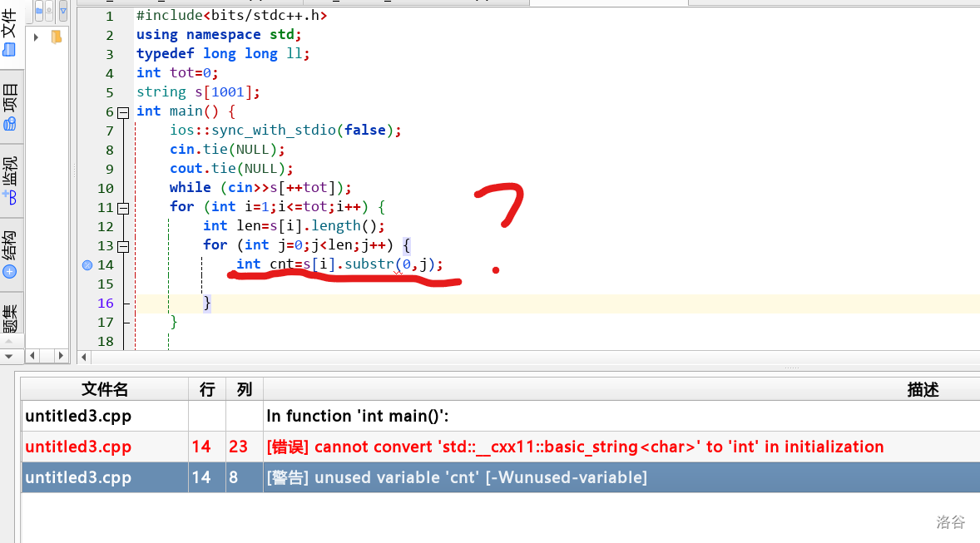Click the first file panel toolbar folder icon
The height and width of the screenshot is (543, 980).
[38, 11]
